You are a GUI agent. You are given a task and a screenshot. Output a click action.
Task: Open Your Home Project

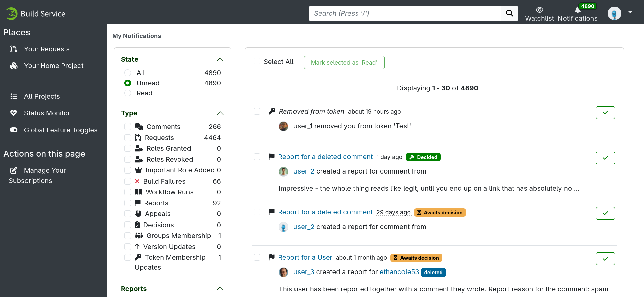(53, 66)
